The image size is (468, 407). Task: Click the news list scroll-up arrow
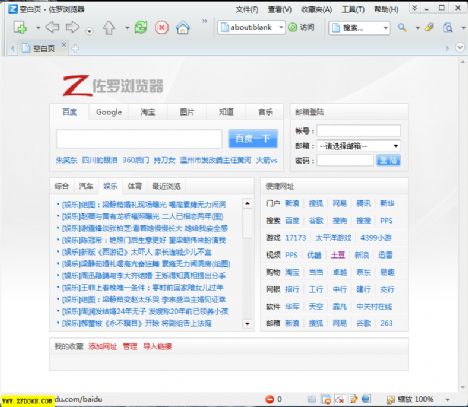point(247,203)
